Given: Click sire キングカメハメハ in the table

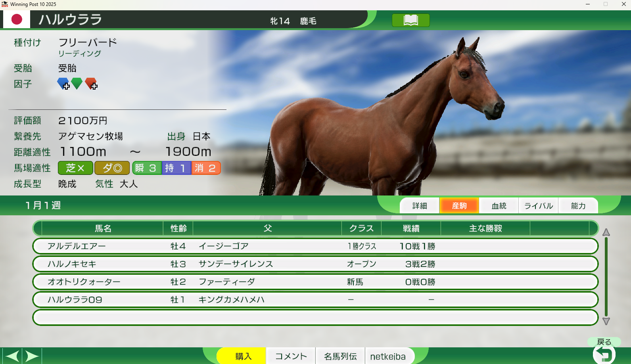Looking at the screenshot, I should click(x=232, y=300).
